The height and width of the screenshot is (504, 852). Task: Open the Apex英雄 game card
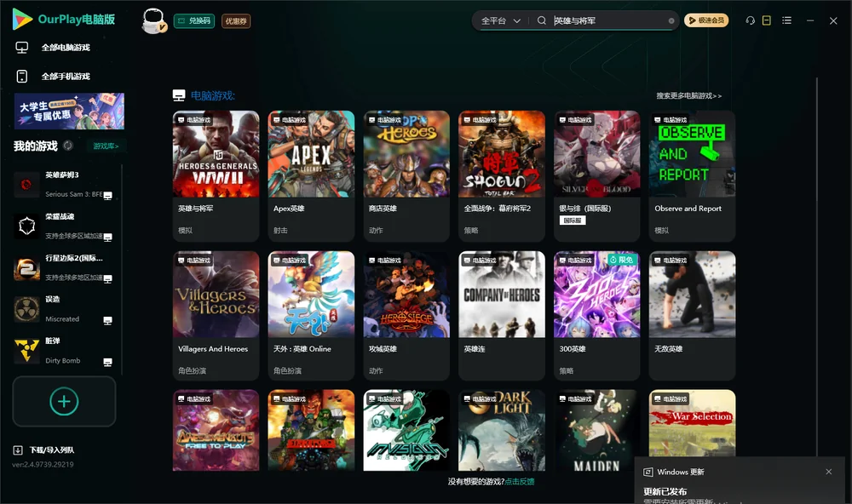coord(311,176)
